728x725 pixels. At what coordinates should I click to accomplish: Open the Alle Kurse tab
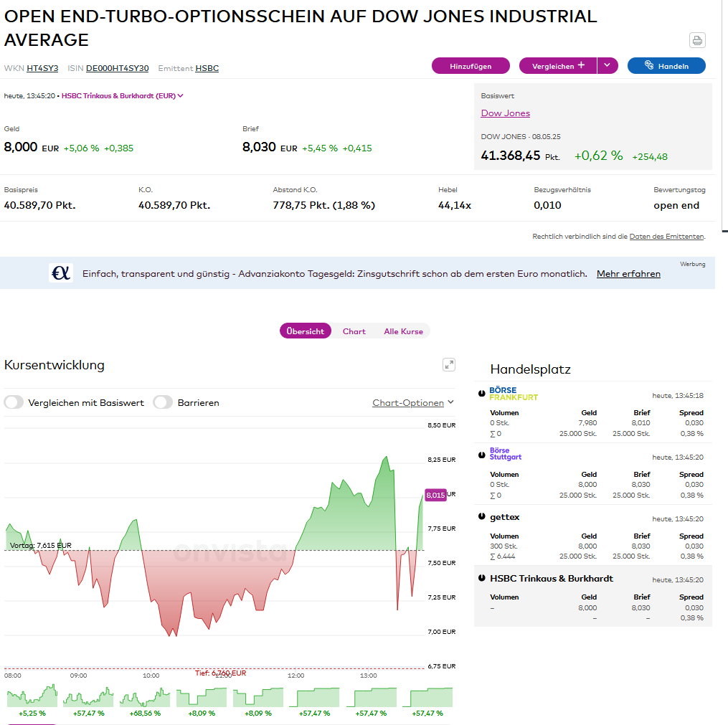404,331
